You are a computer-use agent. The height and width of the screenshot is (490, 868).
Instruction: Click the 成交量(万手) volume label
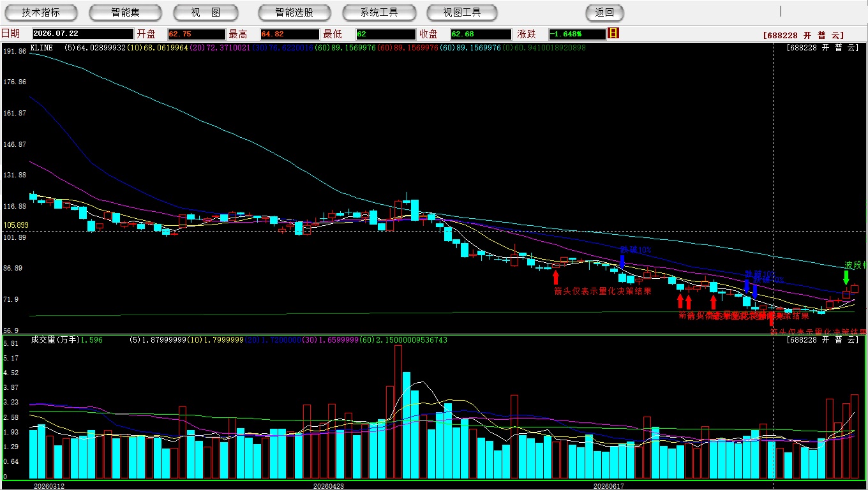tap(55, 340)
